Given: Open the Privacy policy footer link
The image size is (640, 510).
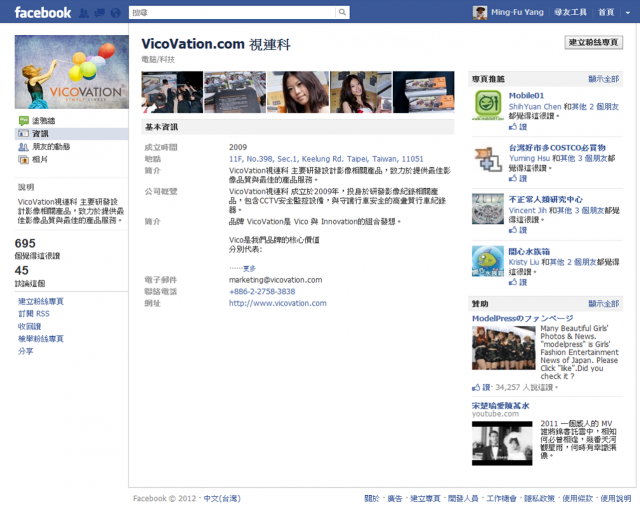Looking at the screenshot, I should [539, 499].
